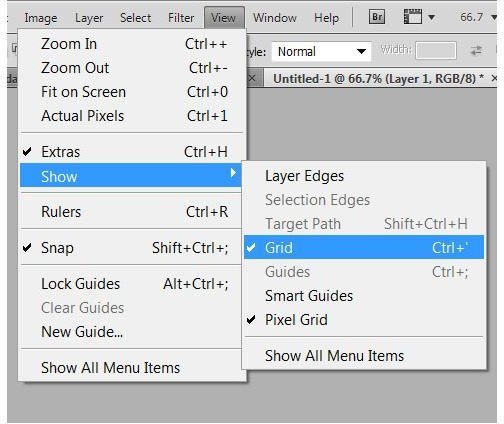Launch Adobe Bridge with the Br icon
This screenshot has height=424, width=504.
pos(377,17)
